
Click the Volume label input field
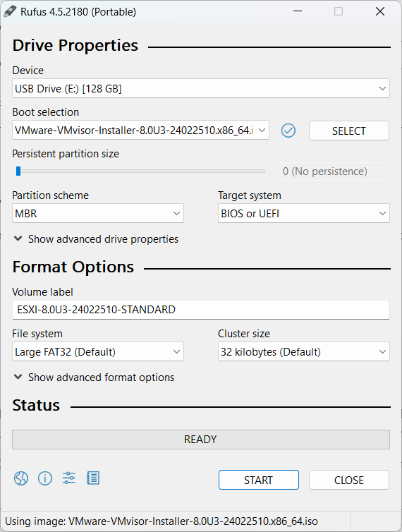click(x=201, y=310)
